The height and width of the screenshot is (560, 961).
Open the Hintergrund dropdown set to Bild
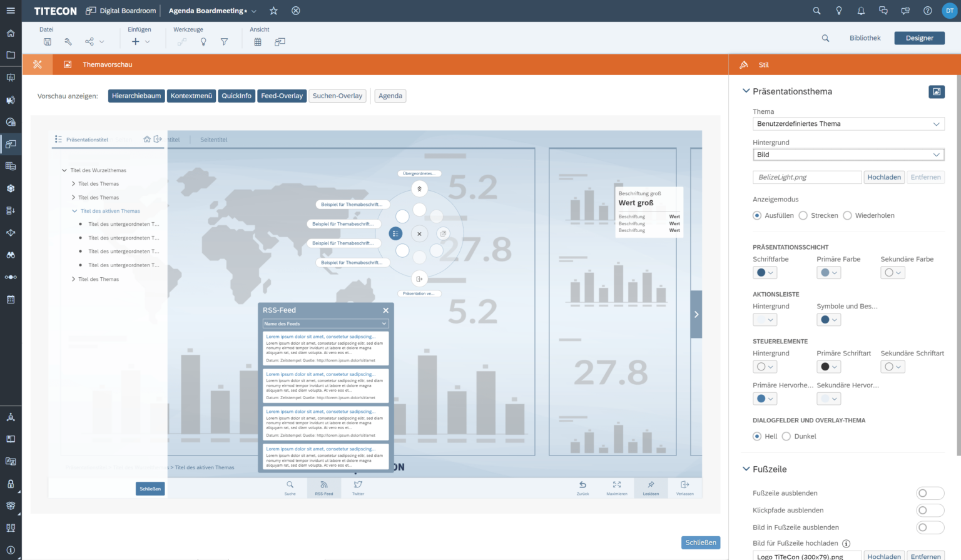[848, 155]
